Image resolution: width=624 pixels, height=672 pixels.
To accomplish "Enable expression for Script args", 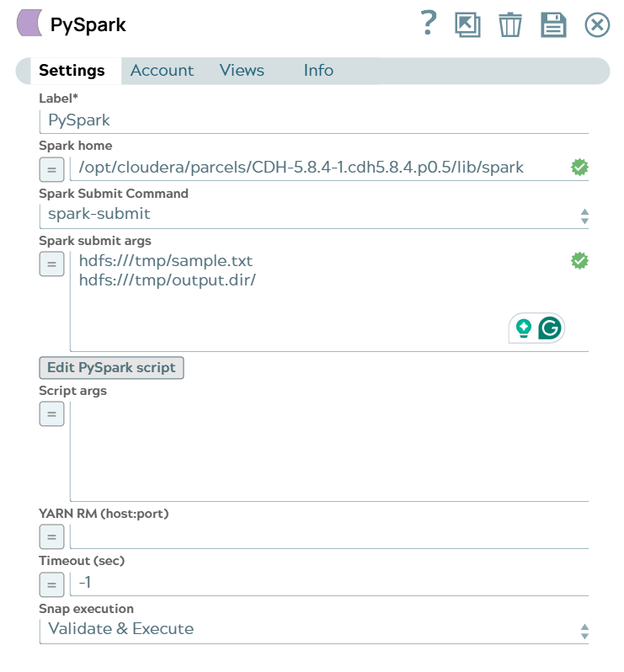I will [x=51, y=414].
